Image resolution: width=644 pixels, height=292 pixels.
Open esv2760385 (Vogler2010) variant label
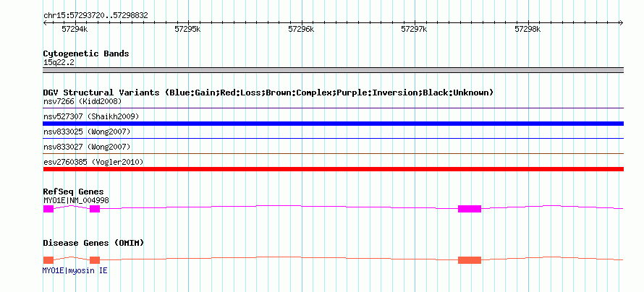[93, 162]
